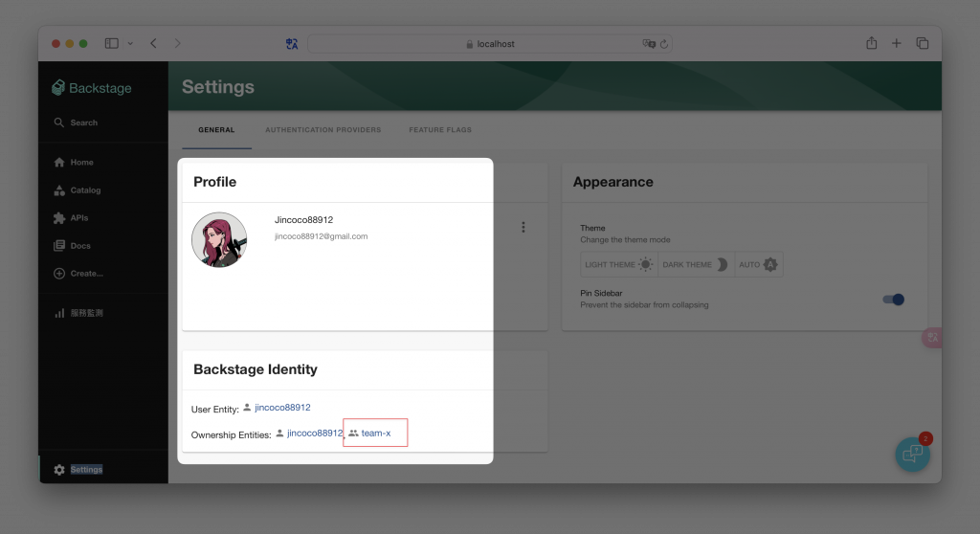Open the jincoco88912 User Entity link
This screenshot has width=980, height=534.
pyautogui.click(x=282, y=407)
